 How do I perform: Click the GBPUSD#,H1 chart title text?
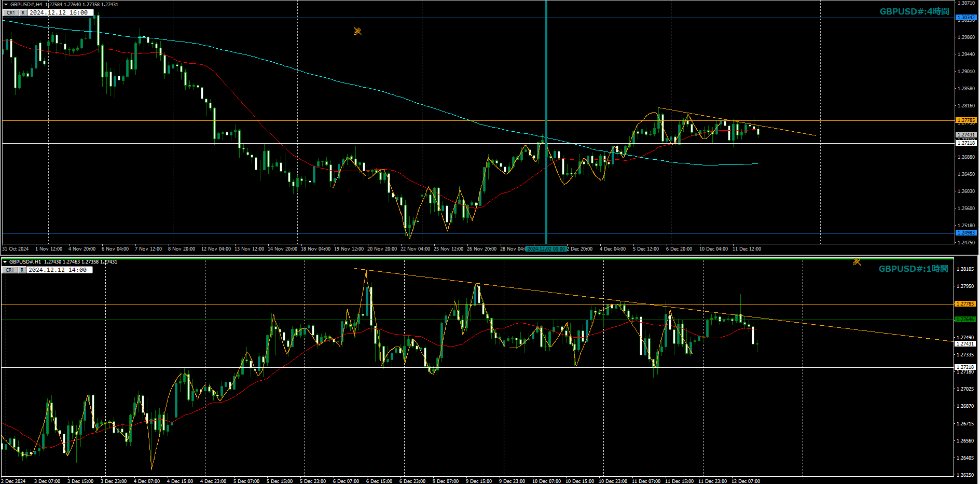coord(25,262)
